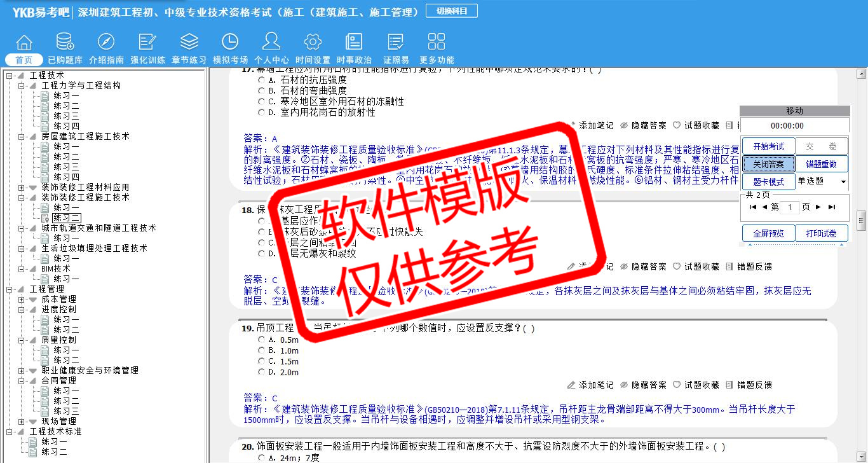Click the page number input field
868x463 pixels.
click(790, 207)
